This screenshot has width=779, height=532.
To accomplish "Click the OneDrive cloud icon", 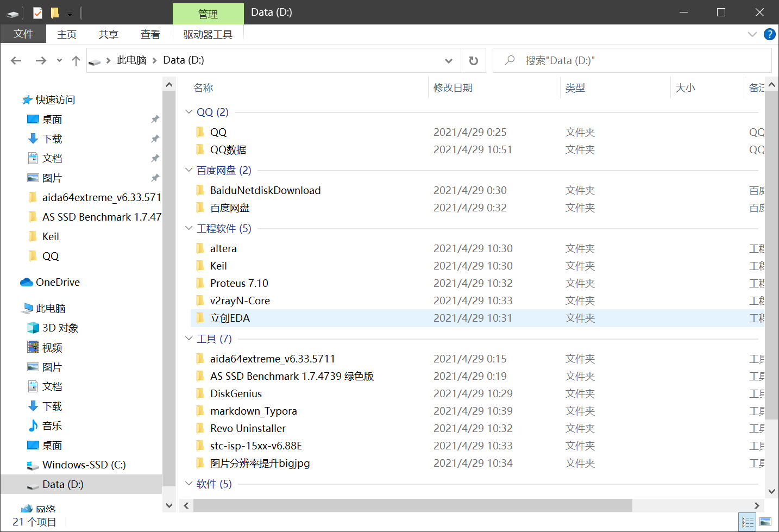I will 27,282.
